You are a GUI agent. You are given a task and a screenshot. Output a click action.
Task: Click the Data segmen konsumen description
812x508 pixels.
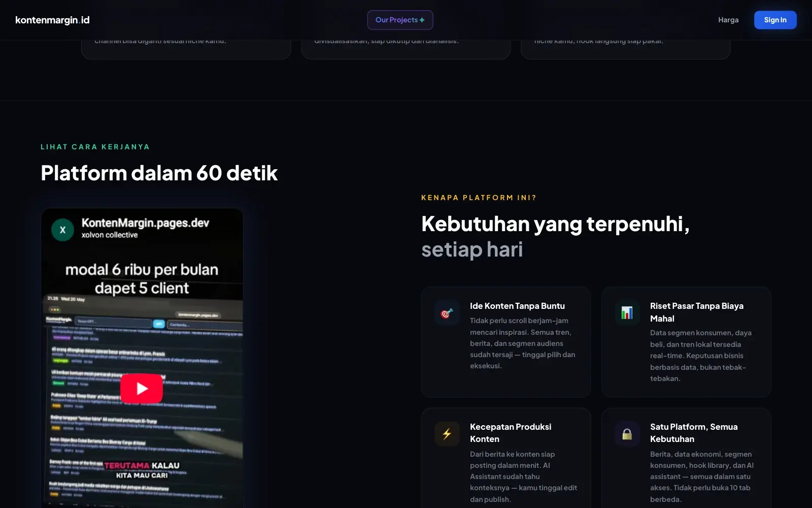[x=701, y=356]
